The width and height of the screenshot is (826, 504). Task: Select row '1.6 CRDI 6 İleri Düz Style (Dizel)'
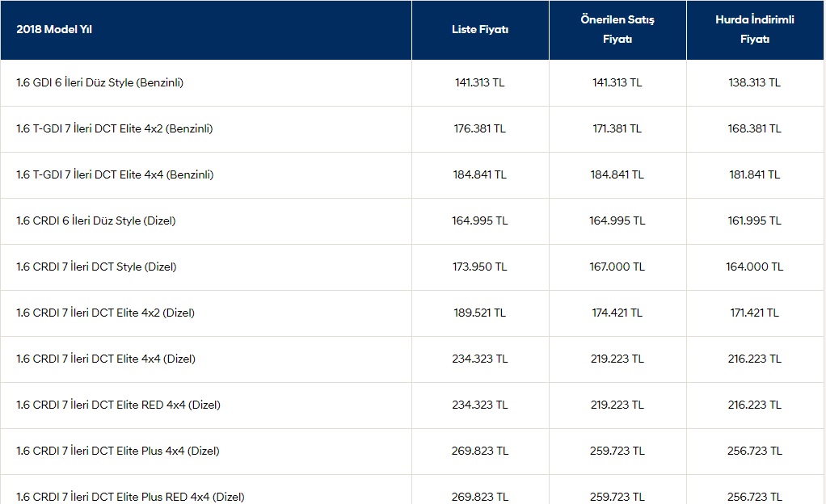tap(412, 221)
